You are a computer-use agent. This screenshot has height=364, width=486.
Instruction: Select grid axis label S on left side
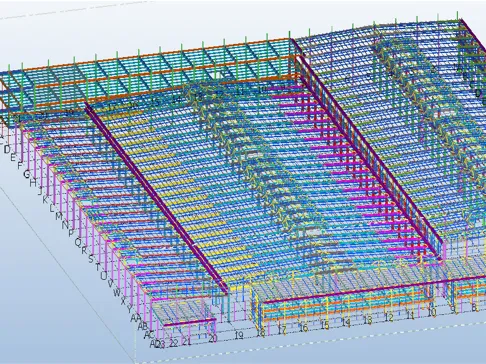[91, 259]
